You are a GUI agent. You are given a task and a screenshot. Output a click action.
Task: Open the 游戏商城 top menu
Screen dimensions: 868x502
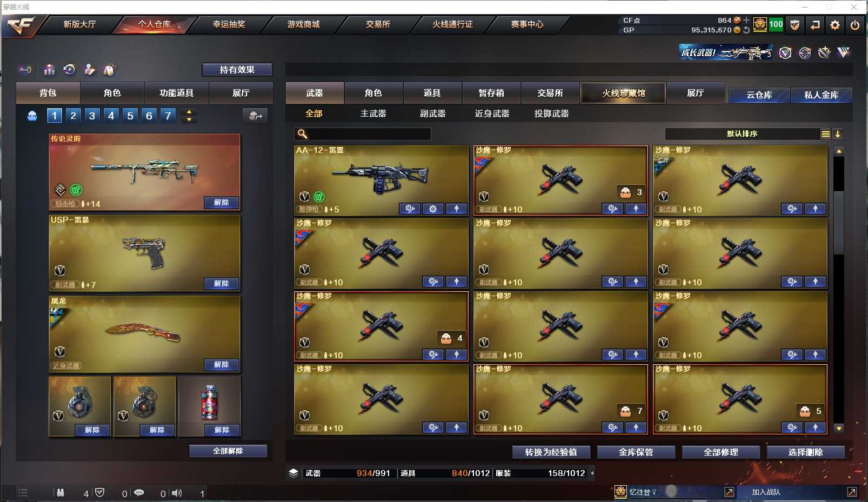click(303, 24)
